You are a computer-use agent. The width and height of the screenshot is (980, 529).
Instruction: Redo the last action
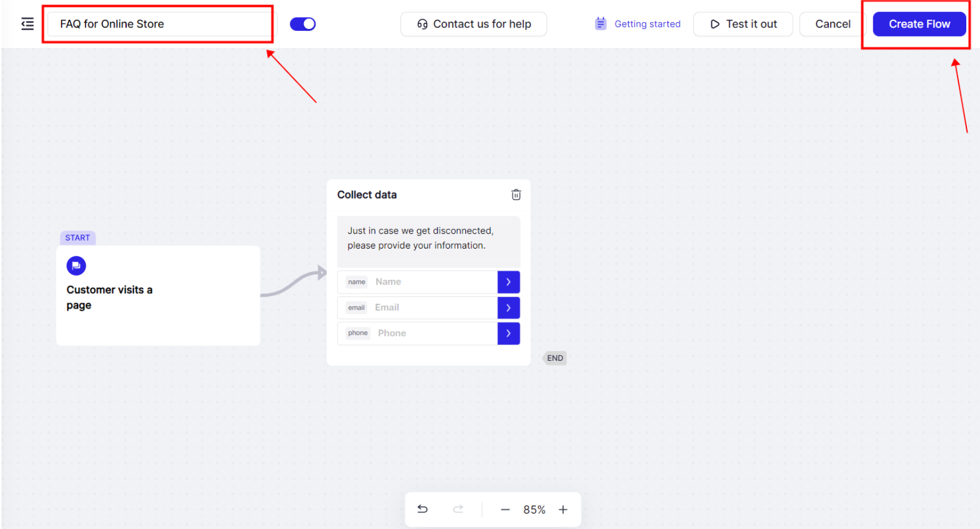tap(458, 509)
